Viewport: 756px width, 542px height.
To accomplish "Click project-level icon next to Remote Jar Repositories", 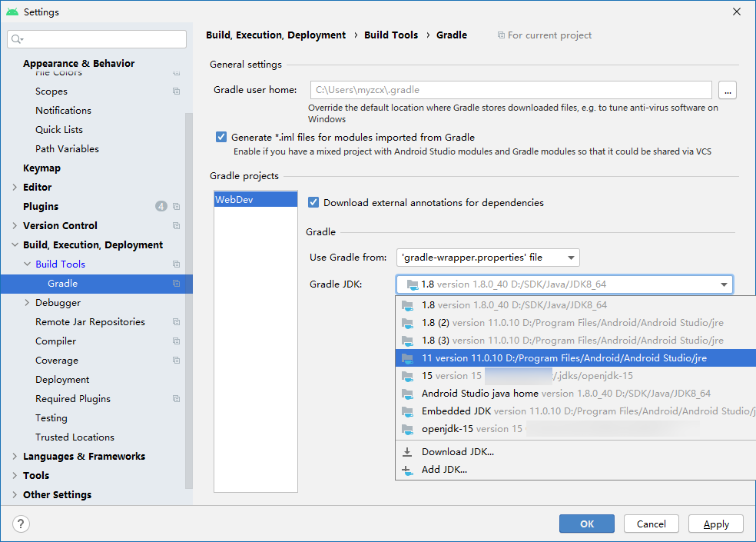I will pyautogui.click(x=177, y=322).
